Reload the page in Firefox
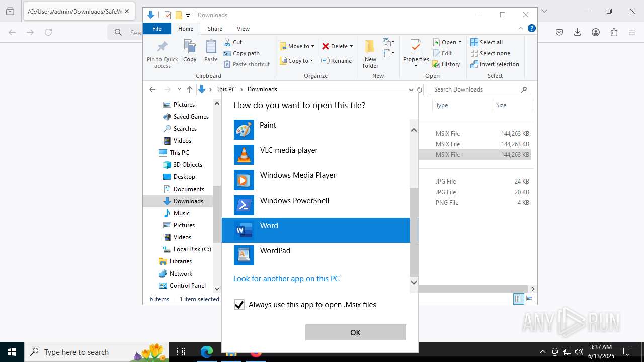 coord(48,32)
